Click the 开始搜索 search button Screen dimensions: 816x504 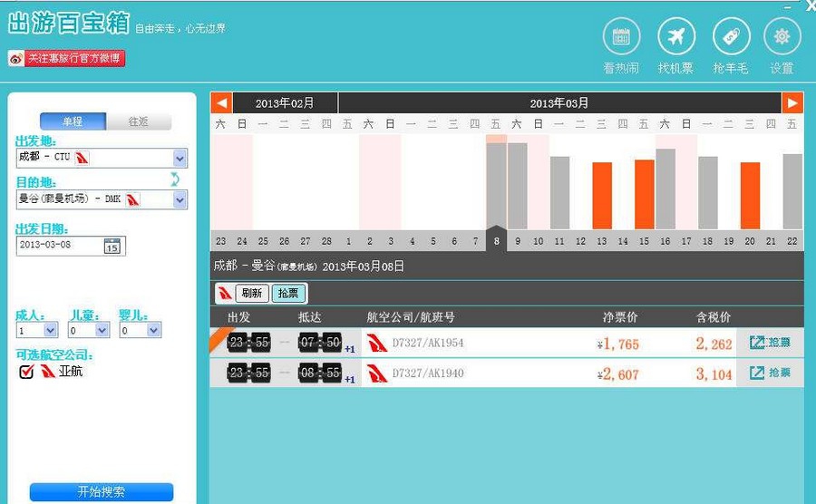click(x=102, y=491)
